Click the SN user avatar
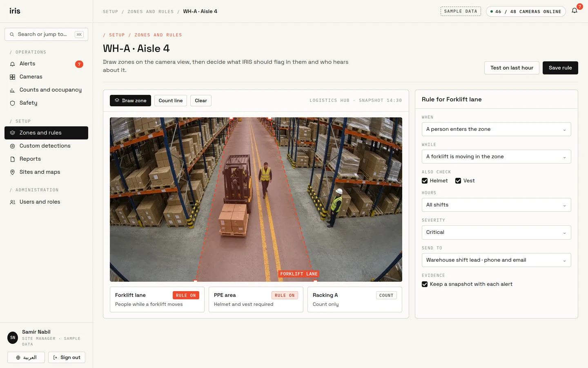The image size is (588, 368). tap(13, 338)
